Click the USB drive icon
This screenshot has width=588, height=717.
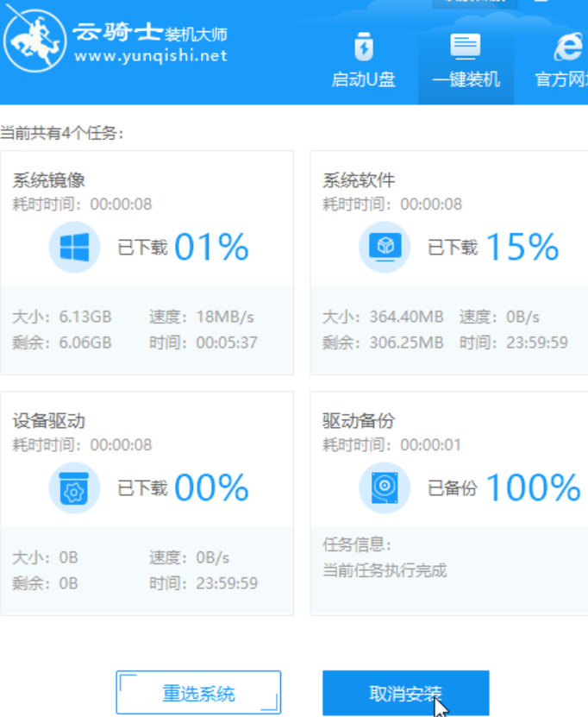(x=364, y=46)
